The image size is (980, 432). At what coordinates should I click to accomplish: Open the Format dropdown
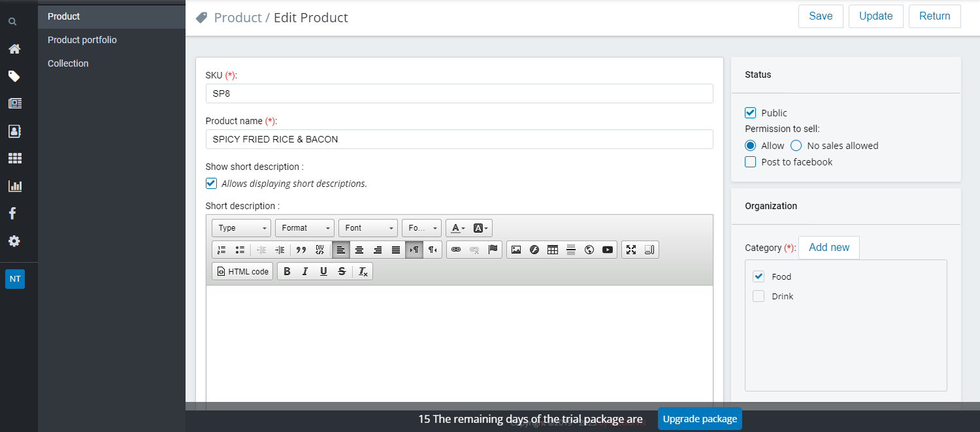[304, 228]
